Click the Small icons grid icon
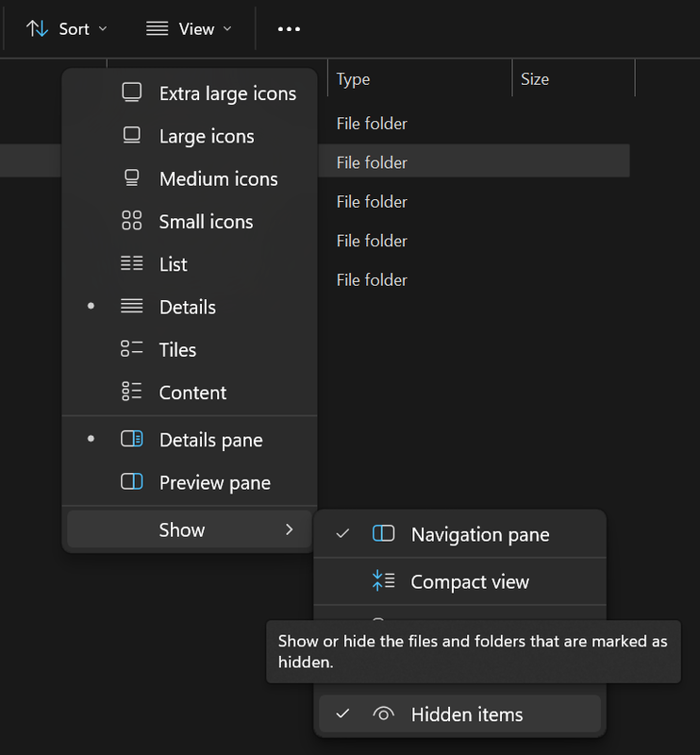Viewport: 700px width, 755px height. point(132,221)
